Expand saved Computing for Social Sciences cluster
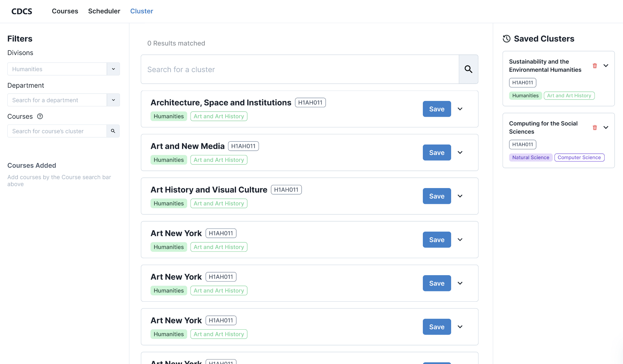This screenshot has height=364, width=623. (x=606, y=127)
